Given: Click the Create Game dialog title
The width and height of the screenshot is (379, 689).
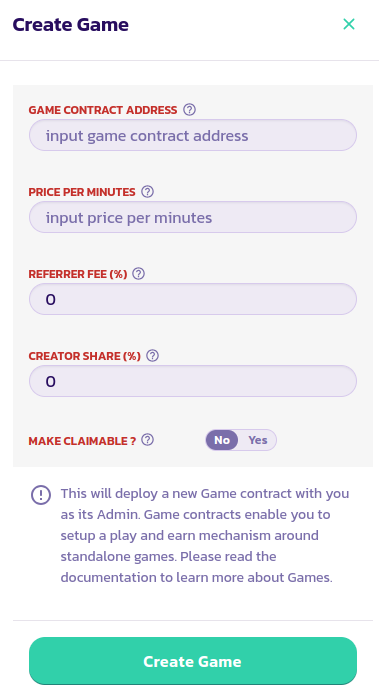Looking at the screenshot, I should [71, 25].
